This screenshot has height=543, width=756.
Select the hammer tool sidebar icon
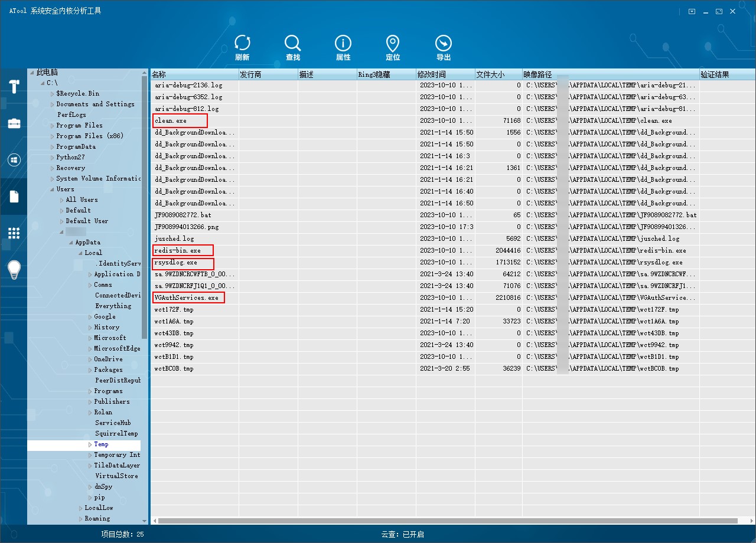click(14, 86)
